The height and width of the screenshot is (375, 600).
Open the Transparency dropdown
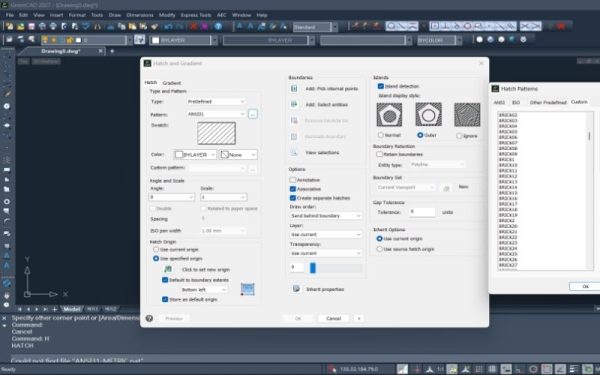point(325,253)
